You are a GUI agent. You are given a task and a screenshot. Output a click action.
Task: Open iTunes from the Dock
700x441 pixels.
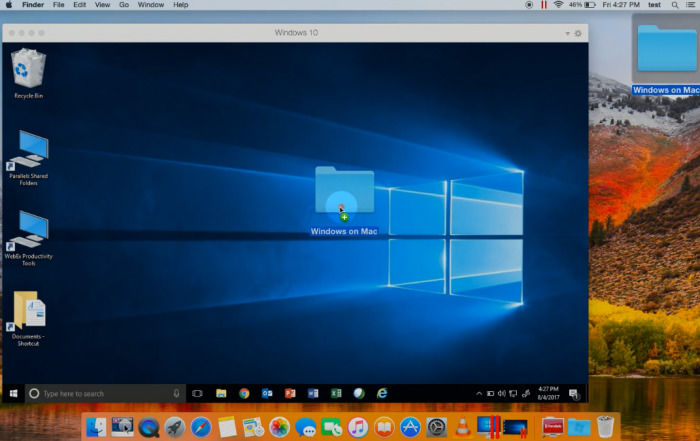[358, 428]
